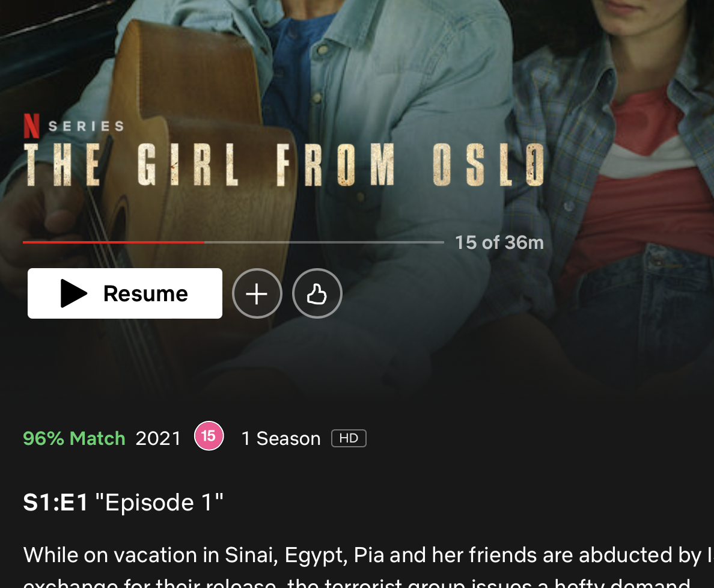Screen dimensions: 714x588
Task: Click the "Episode 1" title text
Action: click(159, 503)
